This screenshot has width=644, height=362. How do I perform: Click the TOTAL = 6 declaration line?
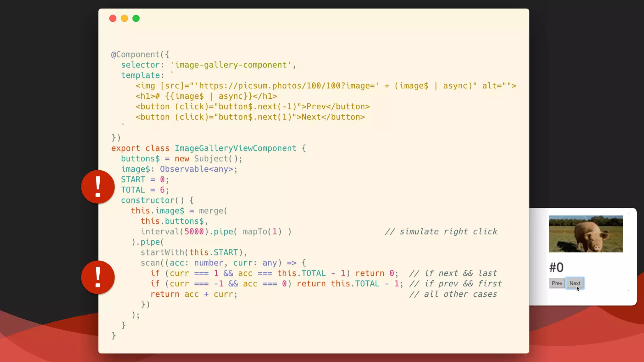145,190
